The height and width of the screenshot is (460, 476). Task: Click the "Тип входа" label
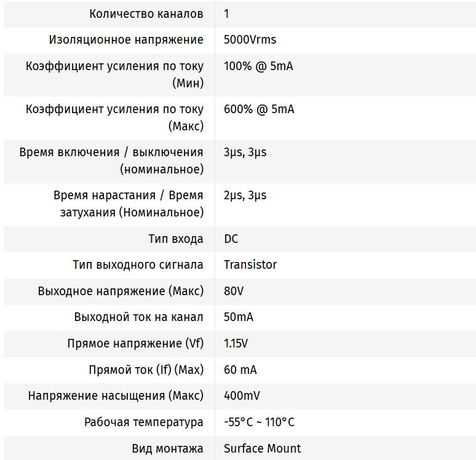(x=175, y=239)
